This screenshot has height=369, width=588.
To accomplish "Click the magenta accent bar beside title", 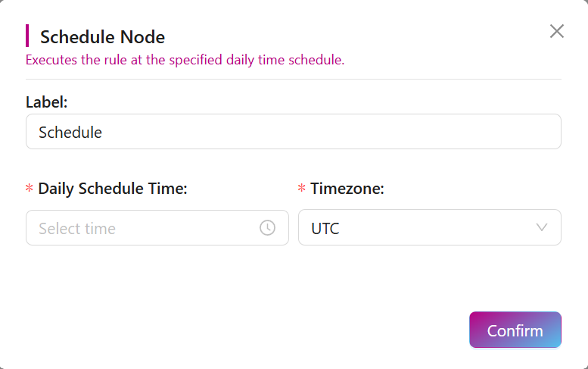I will (x=27, y=36).
